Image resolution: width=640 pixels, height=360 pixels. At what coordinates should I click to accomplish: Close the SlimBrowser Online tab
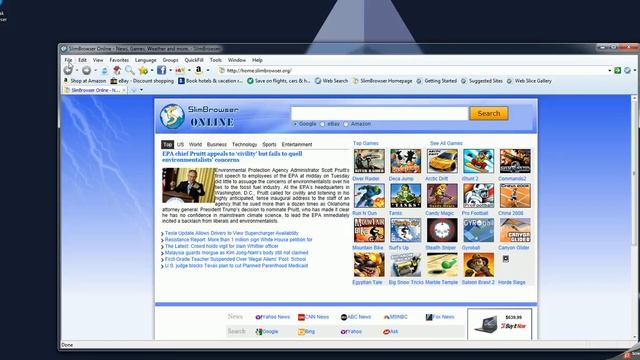coord(124,90)
